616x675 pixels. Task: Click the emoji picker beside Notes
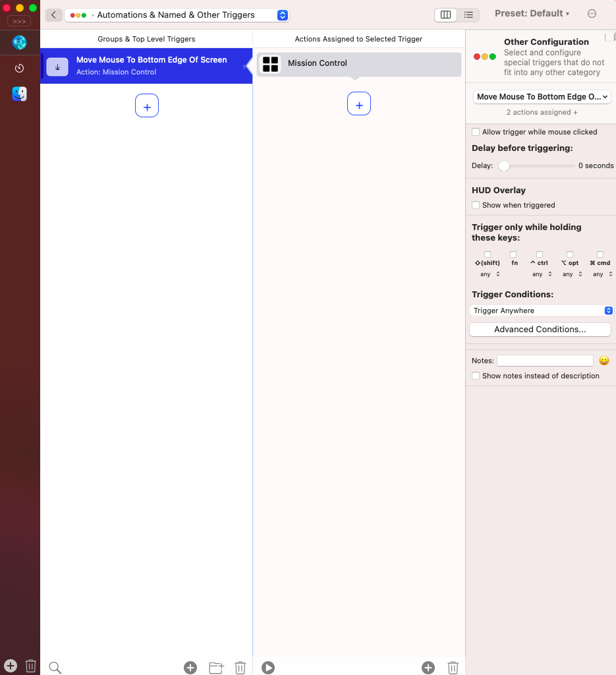[x=604, y=361]
